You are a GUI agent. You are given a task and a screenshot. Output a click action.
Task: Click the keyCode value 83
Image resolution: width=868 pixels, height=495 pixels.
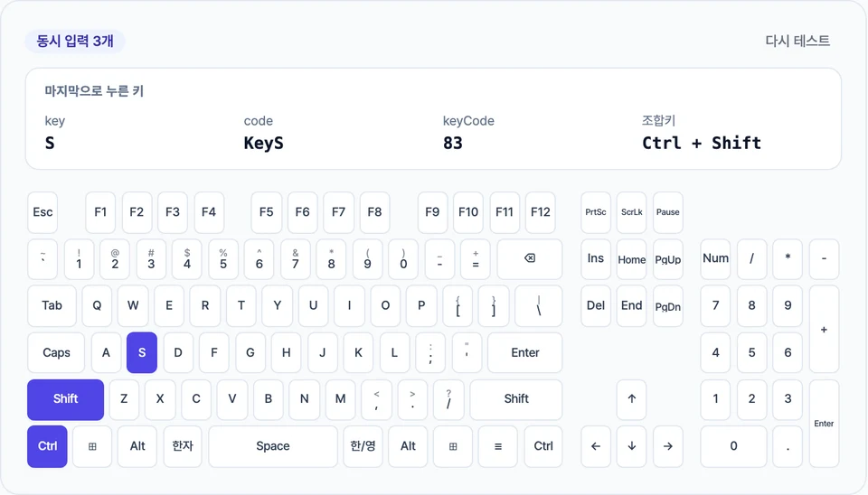[452, 144]
